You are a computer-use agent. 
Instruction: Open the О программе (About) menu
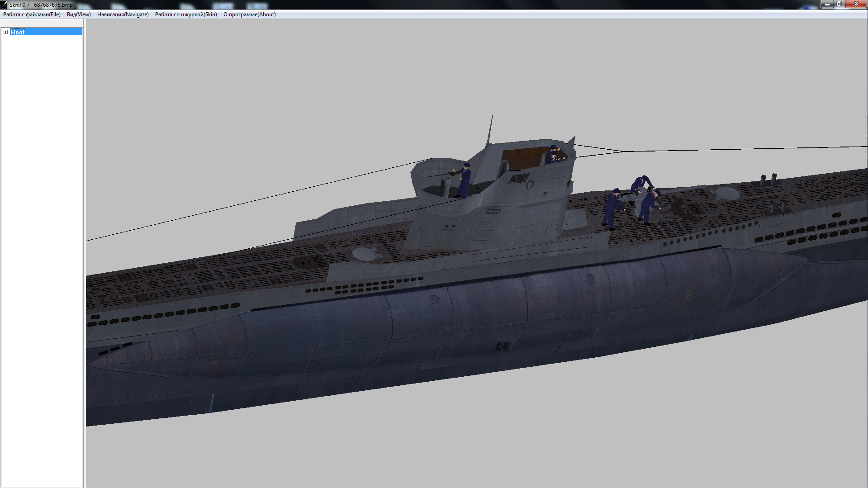tap(249, 14)
